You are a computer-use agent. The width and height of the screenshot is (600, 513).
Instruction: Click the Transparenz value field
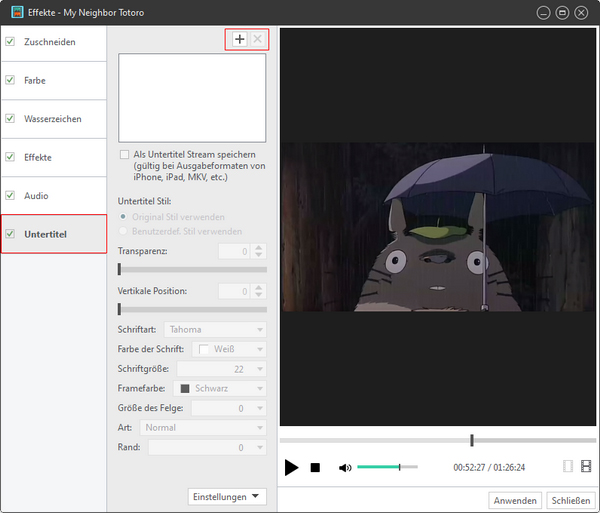[234, 251]
